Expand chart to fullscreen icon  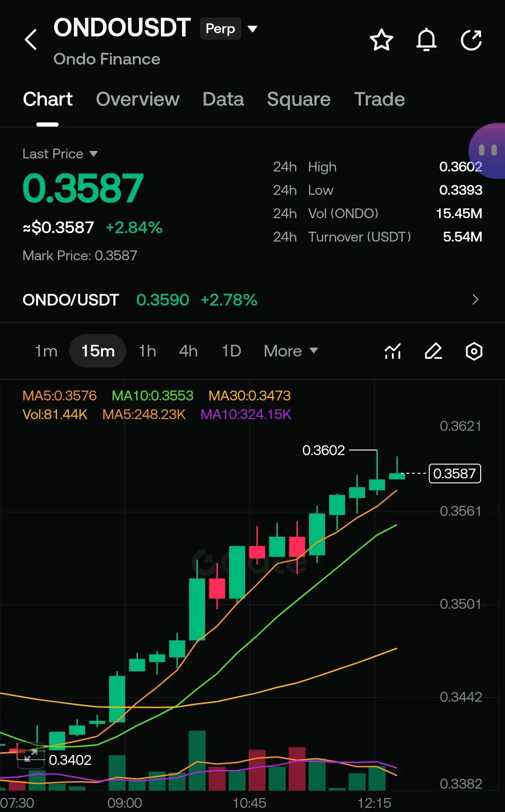31,755
